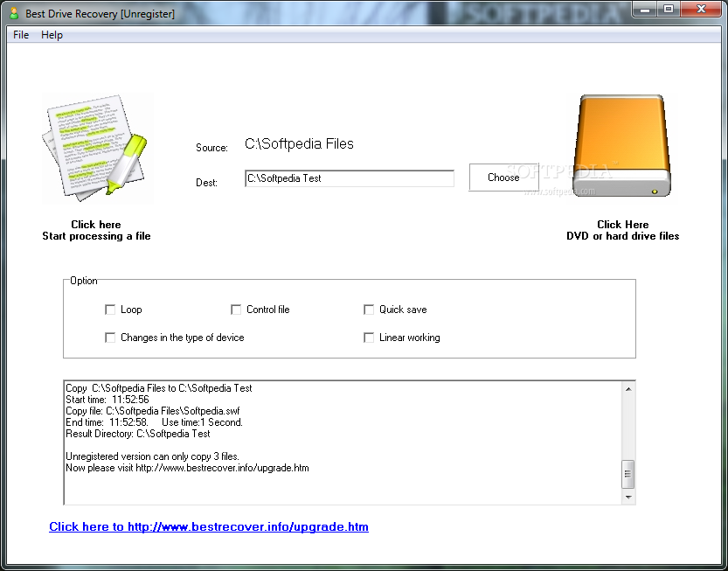The image size is (728, 571).
Task: Click log line 'Result Directory: C:\Softpedia Test'
Action: pos(138,434)
